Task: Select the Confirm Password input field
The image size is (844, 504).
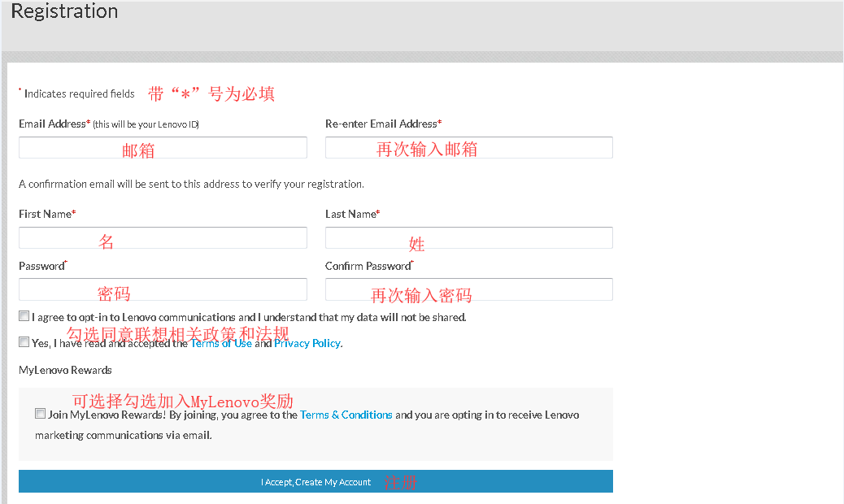Action: 469,289
